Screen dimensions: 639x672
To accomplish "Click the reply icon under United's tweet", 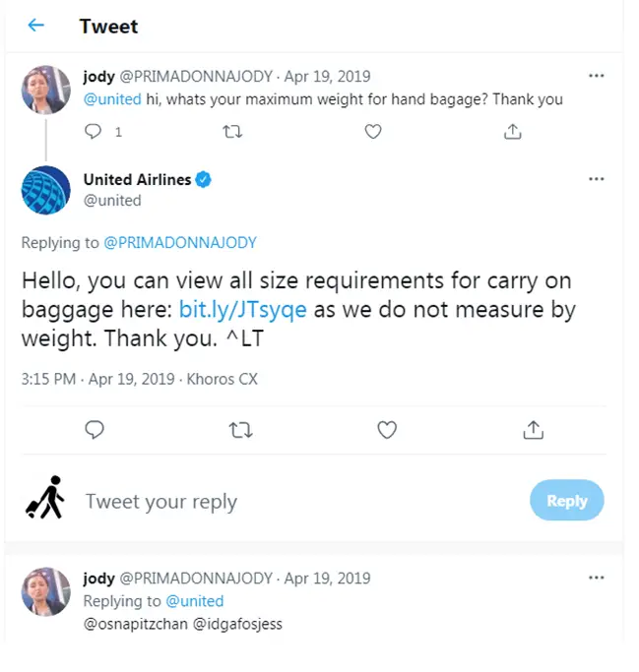I will coord(95,430).
